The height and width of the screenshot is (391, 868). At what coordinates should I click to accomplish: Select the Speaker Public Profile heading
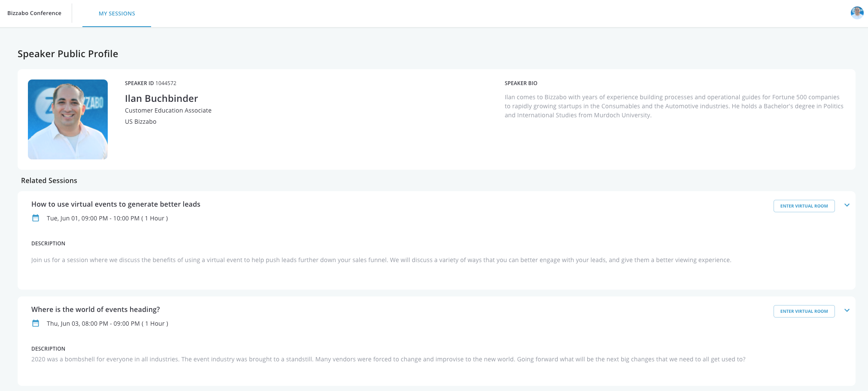67,54
